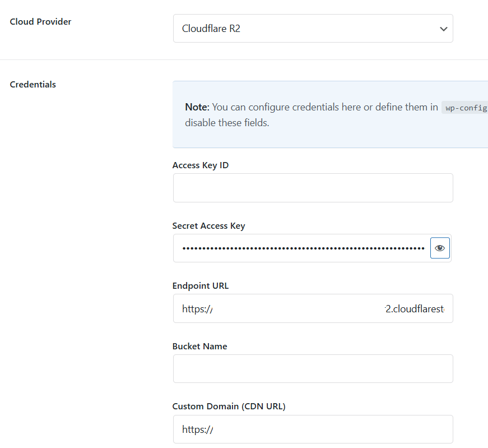Click the bold Note: text in info box
This screenshot has height=448, width=488.
click(x=197, y=107)
